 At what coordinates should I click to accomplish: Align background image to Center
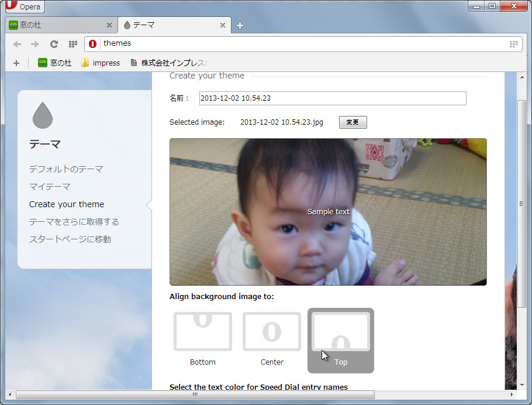coord(271,331)
